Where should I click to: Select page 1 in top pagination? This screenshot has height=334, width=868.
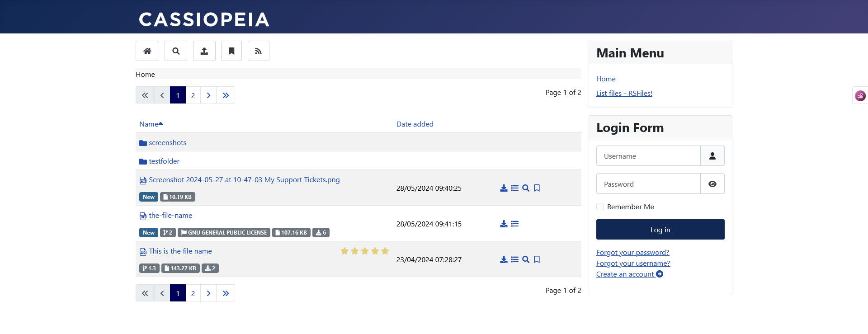(178, 95)
